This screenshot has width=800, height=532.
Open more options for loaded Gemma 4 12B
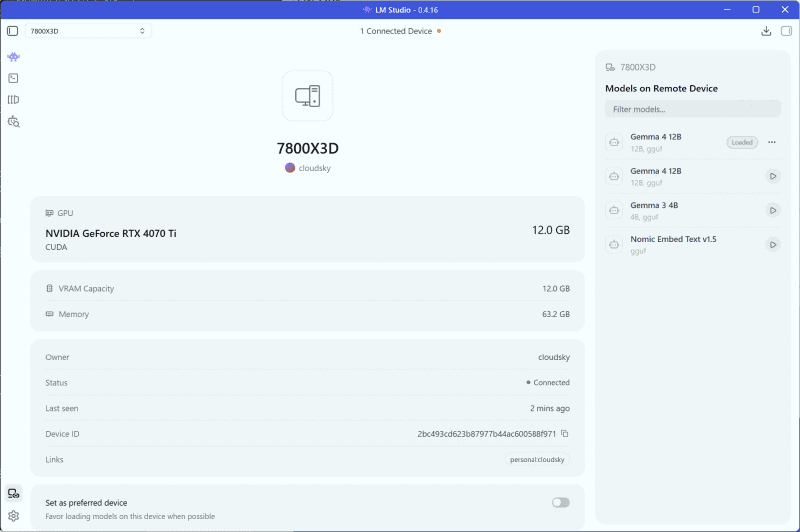(771, 142)
